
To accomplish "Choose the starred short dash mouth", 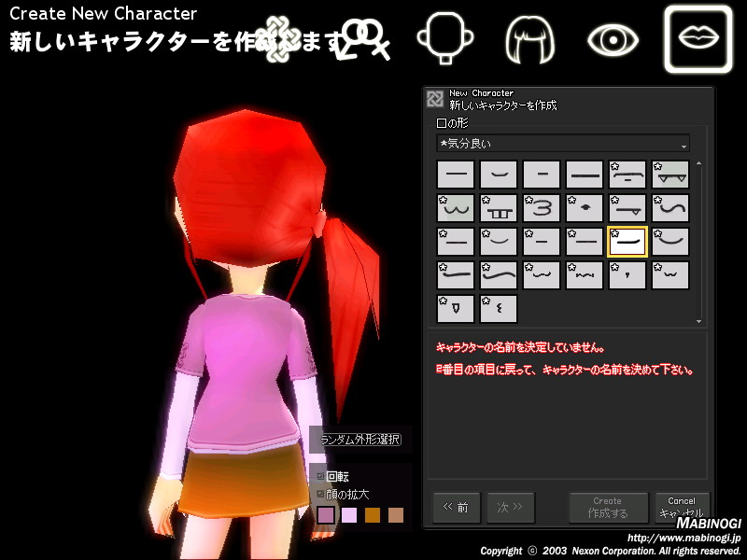I will click(542, 242).
